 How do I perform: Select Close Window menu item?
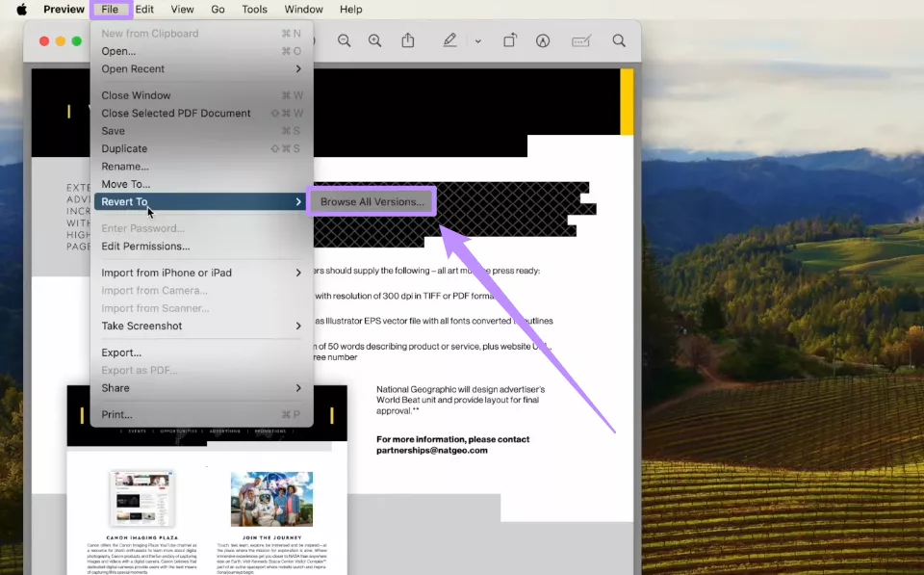pyautogui.click(x=201, y=95)
